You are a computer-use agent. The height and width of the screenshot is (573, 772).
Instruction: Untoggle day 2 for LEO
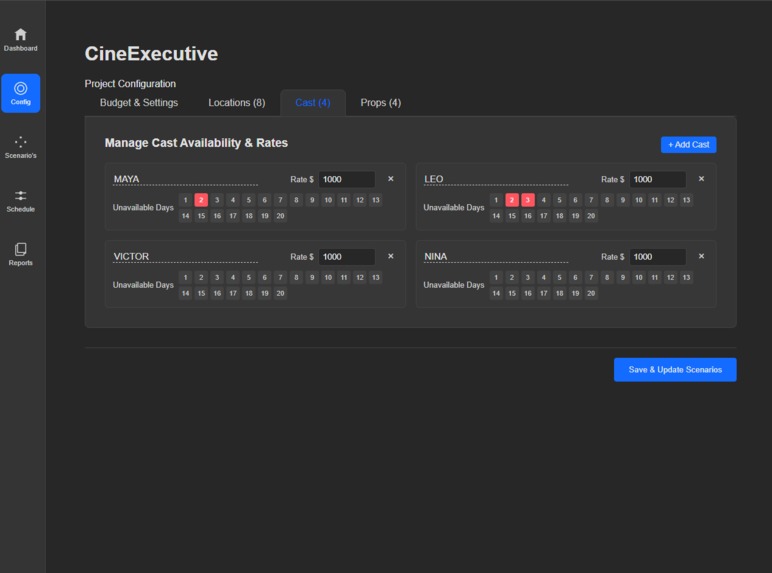click(512, 200)
